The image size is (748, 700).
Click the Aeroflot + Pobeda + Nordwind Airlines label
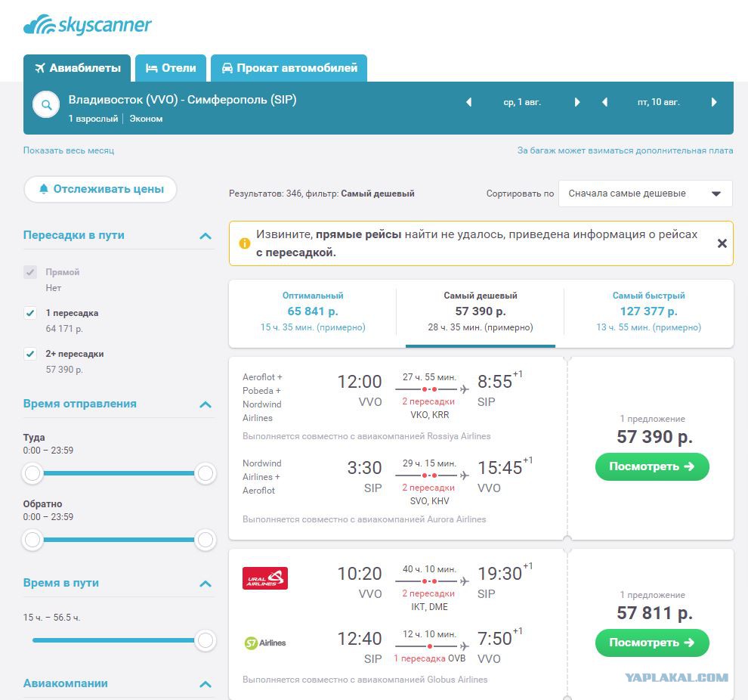click(262, 398)
